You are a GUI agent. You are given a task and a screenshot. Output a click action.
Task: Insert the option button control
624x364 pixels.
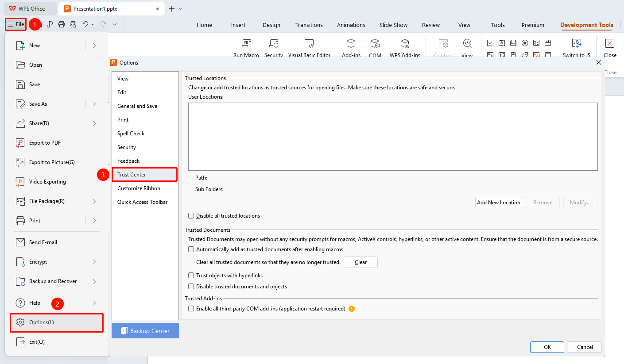(x=525, y=43)
